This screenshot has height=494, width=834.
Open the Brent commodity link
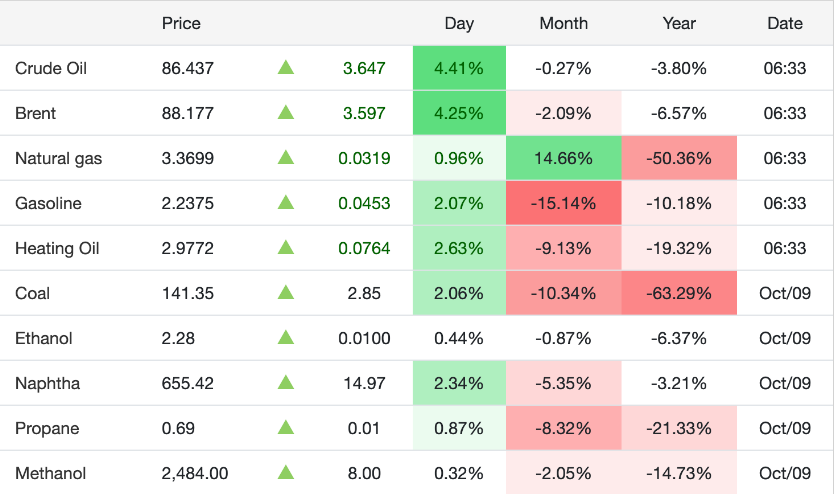point(35,114)
